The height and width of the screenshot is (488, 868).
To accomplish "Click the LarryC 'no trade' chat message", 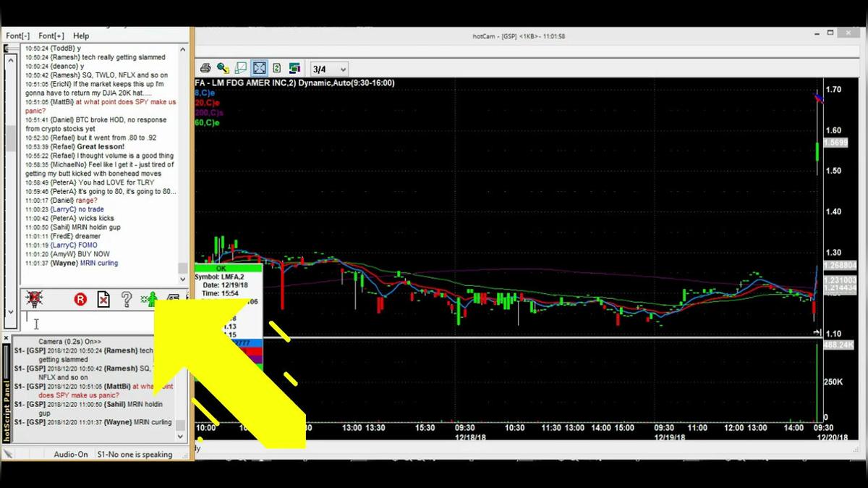I will (64, 209).
